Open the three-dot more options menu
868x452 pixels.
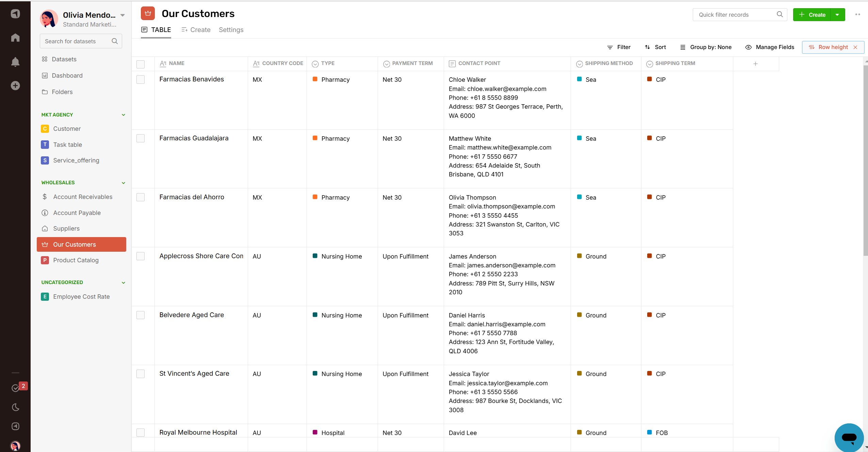coord(857,14)
